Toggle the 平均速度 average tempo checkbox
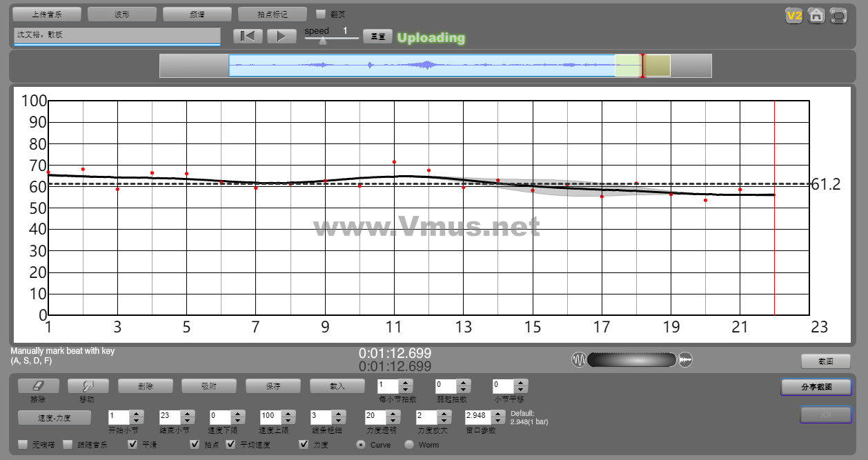The height and width of the screenshot is (460, 868). click(x=231, y=445)
